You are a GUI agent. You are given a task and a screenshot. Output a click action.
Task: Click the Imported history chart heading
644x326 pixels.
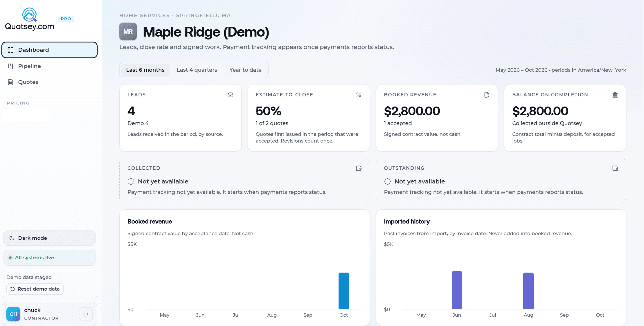pos(407,221)
